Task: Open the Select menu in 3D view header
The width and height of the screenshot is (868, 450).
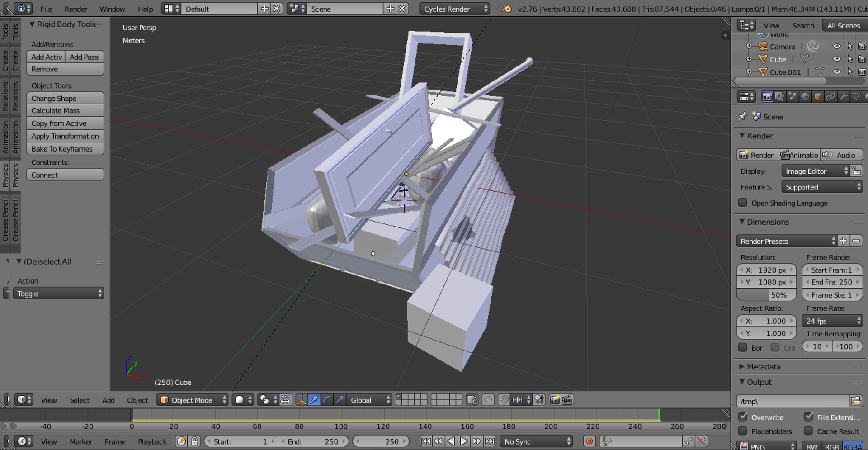Action: (x=80, y=400)
